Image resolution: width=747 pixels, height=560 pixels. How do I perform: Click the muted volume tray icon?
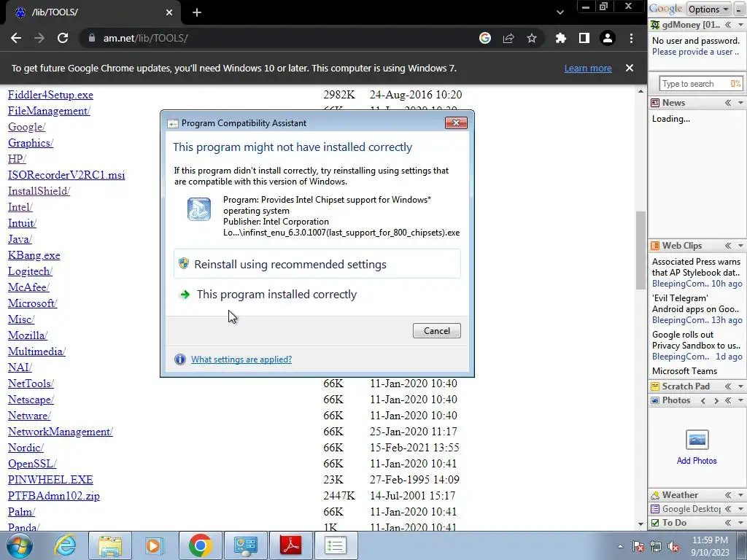pos(673,547)
